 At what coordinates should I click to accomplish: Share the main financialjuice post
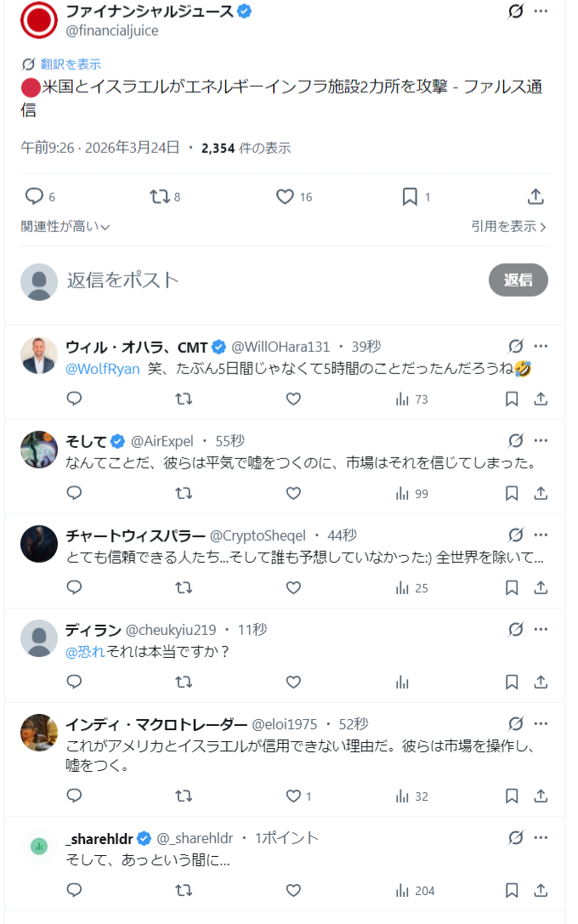535,196
